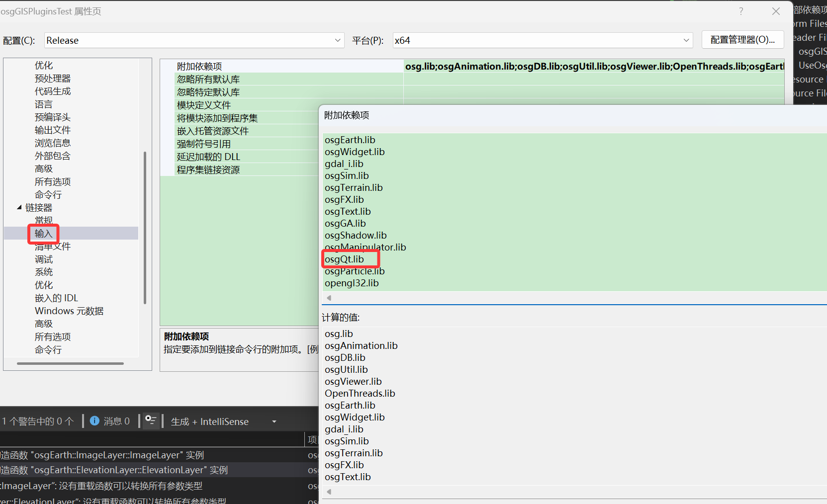The image size is (827, 504).
Task: Click osgEarth.lib in the top edit list
Action: [350, 140]
